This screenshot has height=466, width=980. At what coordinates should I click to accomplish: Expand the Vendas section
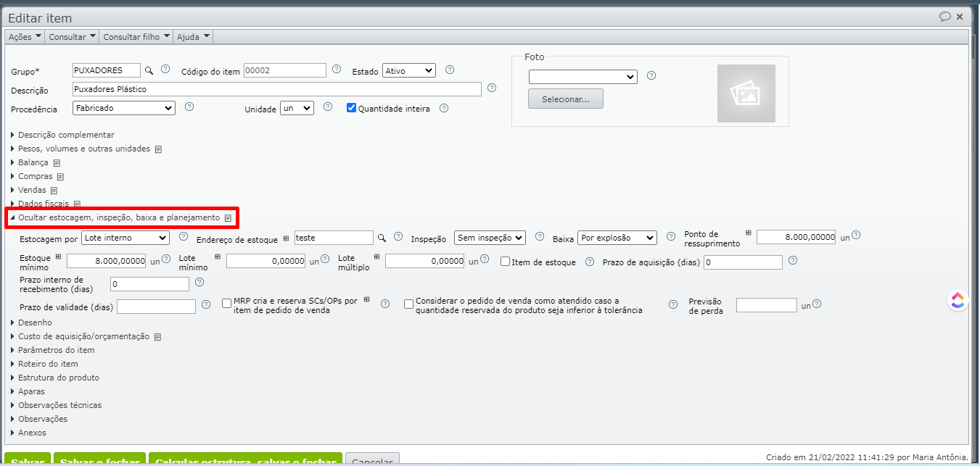[32, 190]
